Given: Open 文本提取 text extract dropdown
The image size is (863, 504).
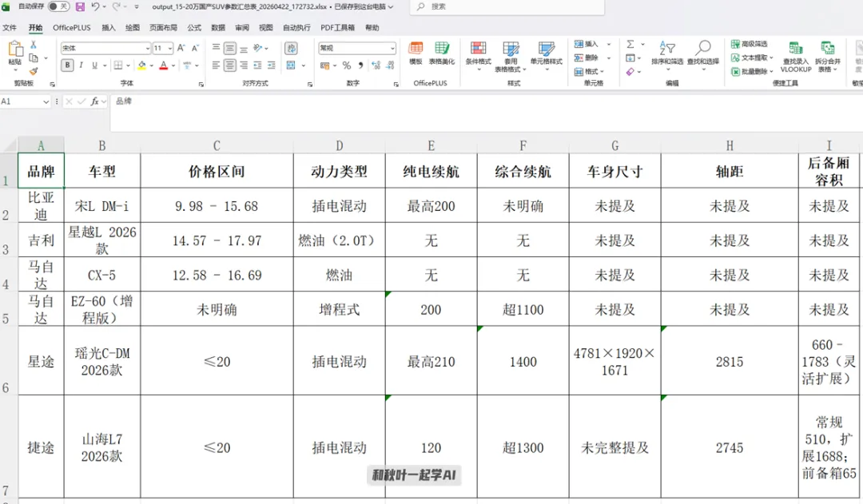Looking at the screenshot, I should click(752, 58).
